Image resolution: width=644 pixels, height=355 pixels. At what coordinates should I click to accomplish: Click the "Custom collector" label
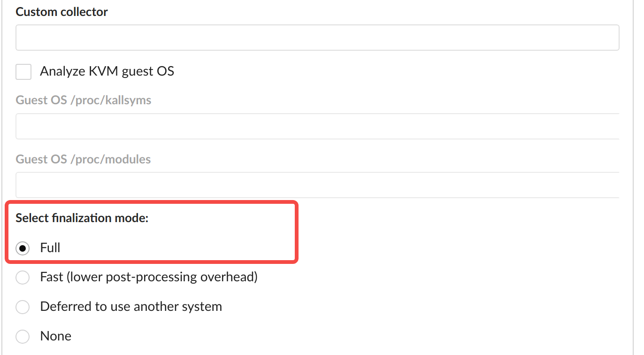(61, 12)
